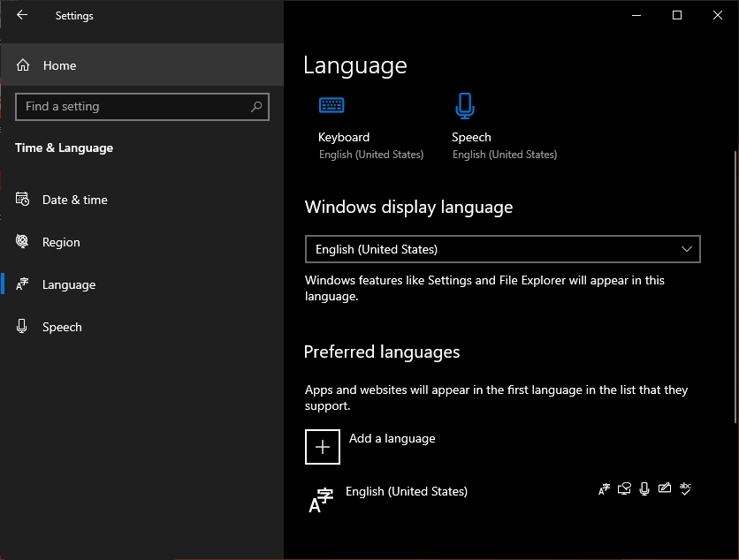The height and width of the screenshot is (560, 739).
Task: Click the magnifier icon in search box
Action: click(x=256, y=107)
